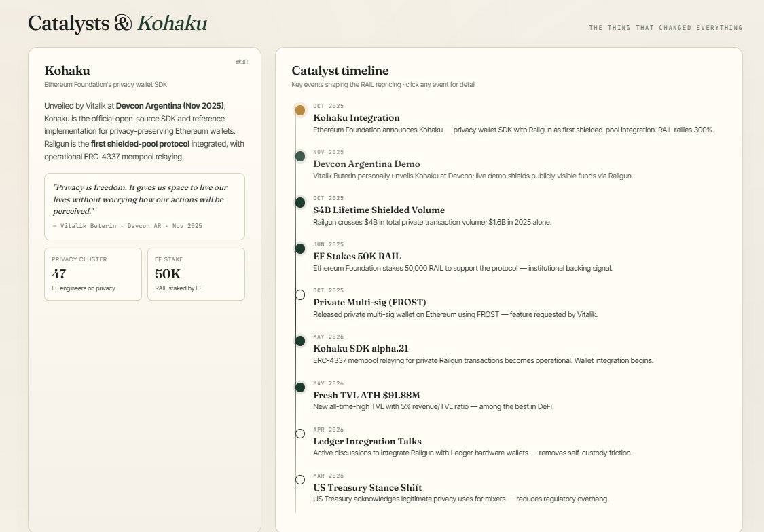The height and width of the screenshot is (532, 764).
Task: Open the Kohaku SDK alpha.21 event title
Action: [361, 349]
